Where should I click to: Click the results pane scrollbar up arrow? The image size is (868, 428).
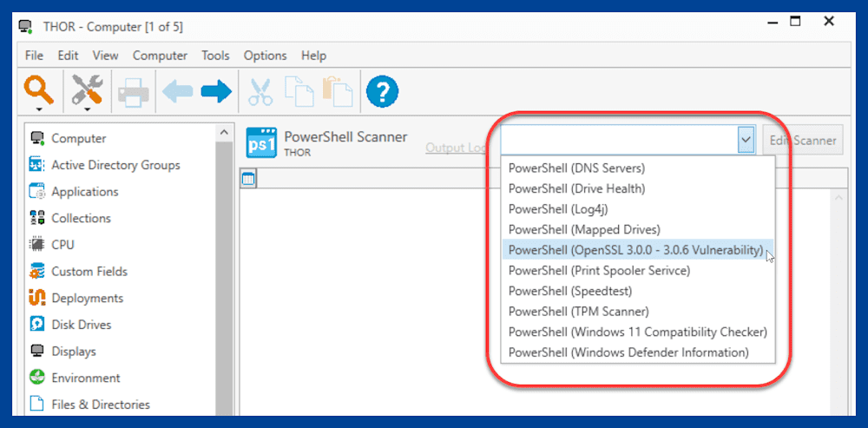click(x=838, y=198)
